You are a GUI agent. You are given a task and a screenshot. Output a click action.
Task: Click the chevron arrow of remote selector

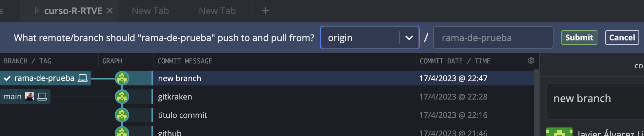409,38
